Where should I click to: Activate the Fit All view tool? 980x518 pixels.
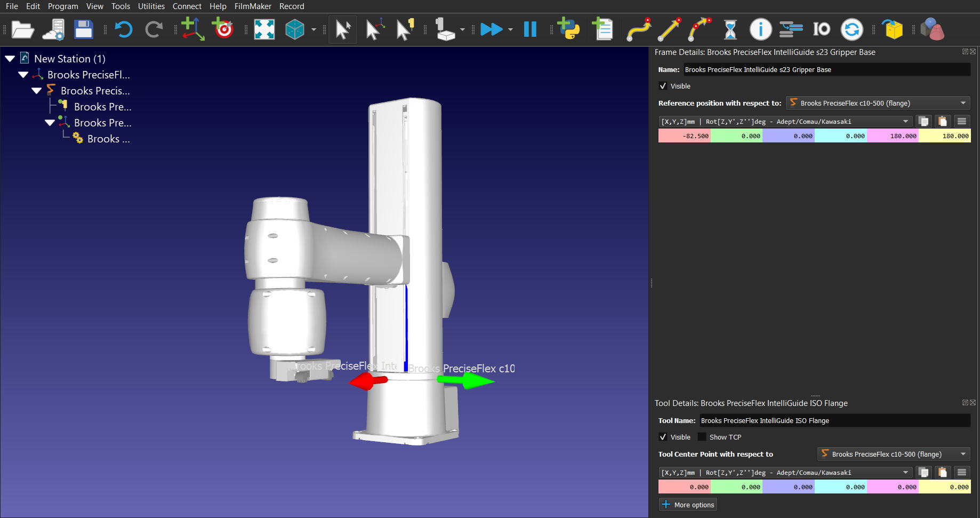pyautogui.click(x=265, y=29)
